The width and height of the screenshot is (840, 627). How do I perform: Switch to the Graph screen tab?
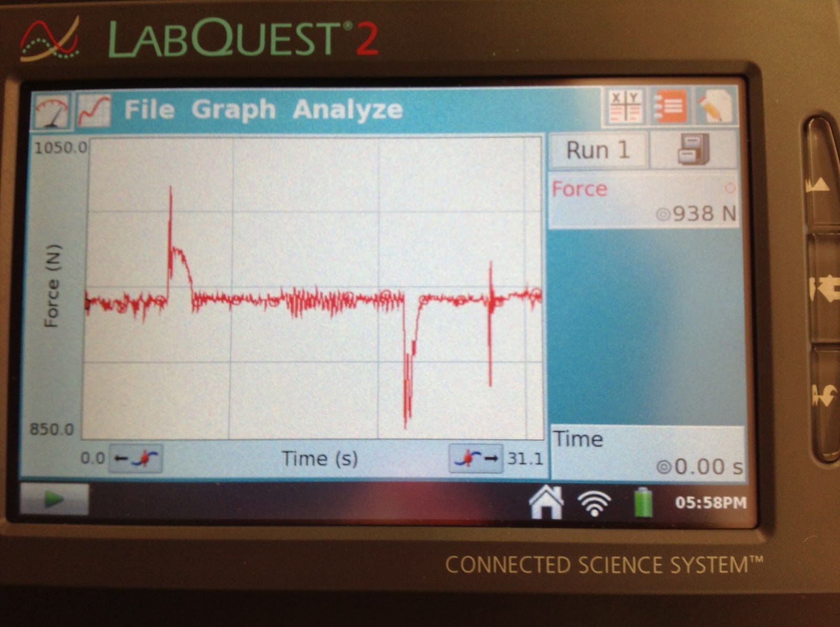[x=94, y=111]
